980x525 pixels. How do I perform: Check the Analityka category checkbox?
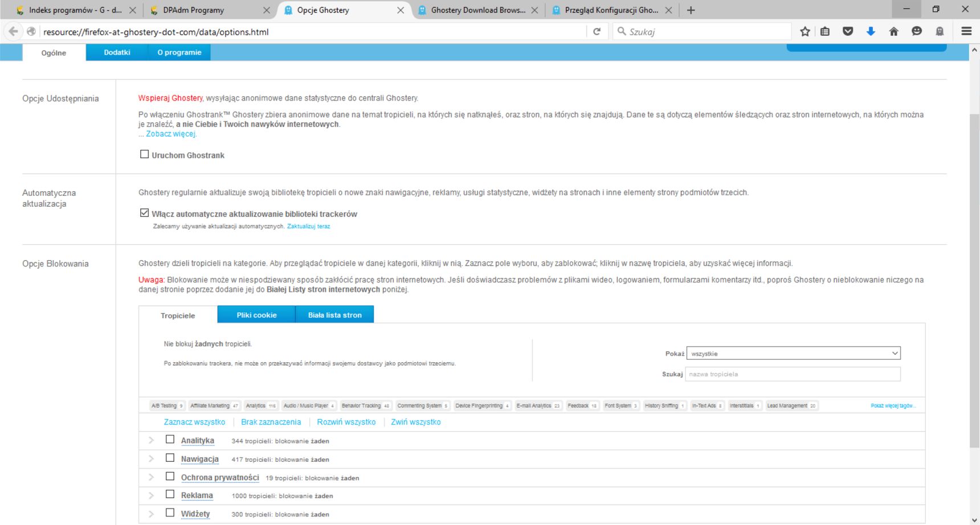click(x=170, y=440)
